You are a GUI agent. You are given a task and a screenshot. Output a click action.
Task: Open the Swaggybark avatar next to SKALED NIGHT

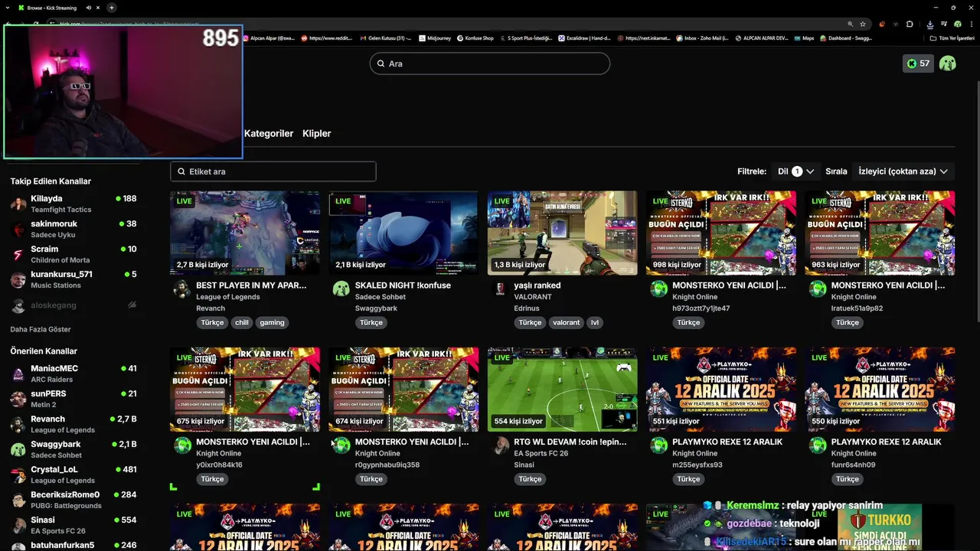click(x=341, y=289)
